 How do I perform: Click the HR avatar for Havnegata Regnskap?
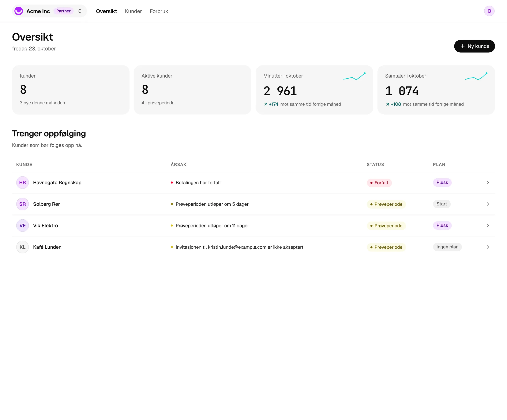coord(22,183)
